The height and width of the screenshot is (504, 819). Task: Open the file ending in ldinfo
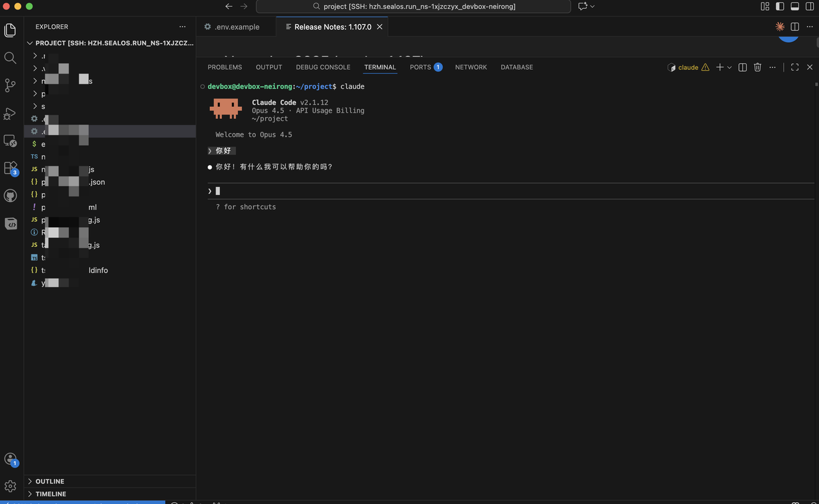(110, 270)
